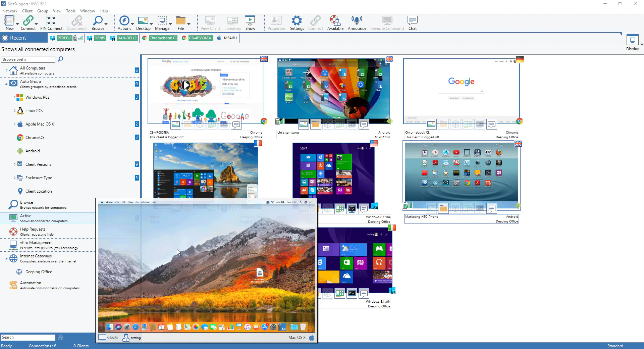Select the MBAIR1 client tab
644x349 pixels.
227,38
